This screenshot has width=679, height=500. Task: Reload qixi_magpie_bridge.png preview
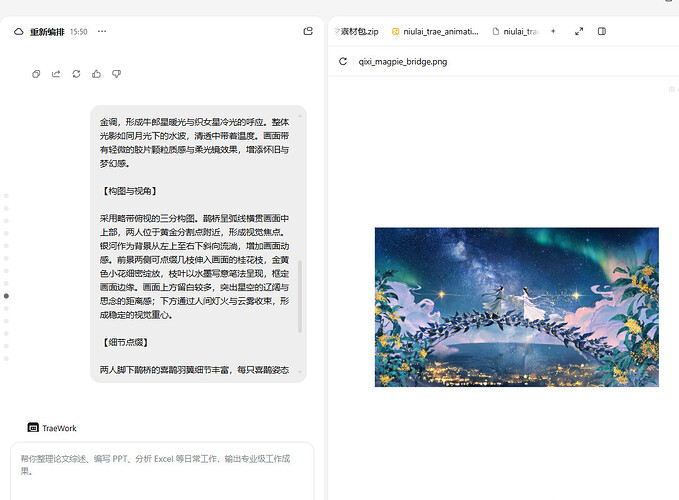point(343,61)
